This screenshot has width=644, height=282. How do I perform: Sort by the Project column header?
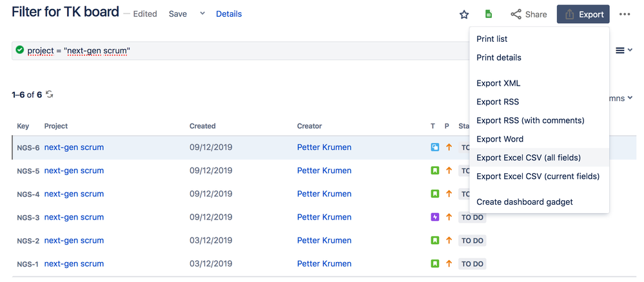tap(56, 126)
